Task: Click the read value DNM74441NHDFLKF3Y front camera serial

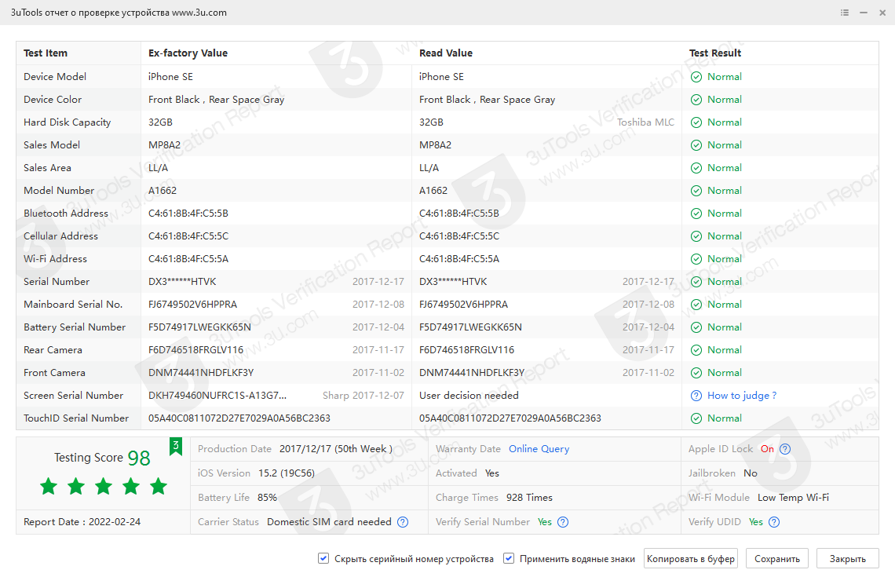Action: coord(472,374)
